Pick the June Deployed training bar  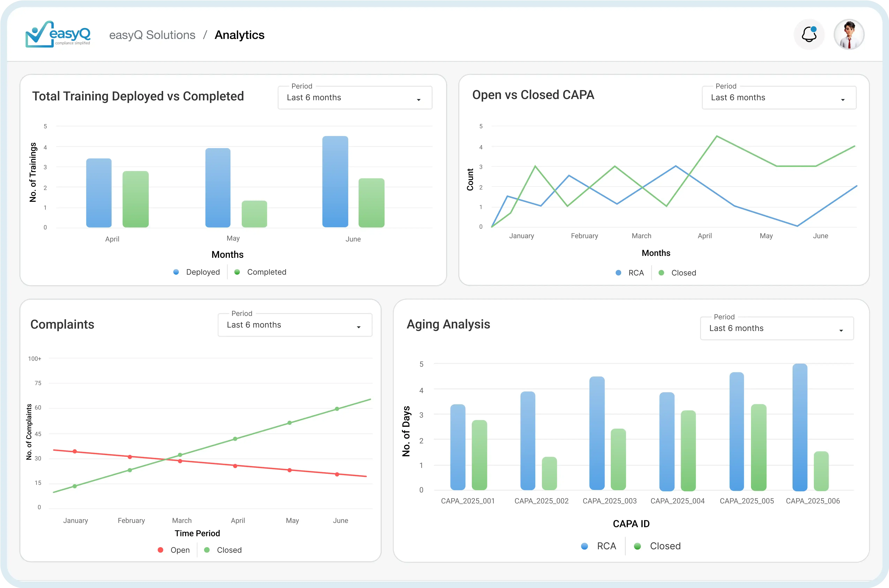pyautogui.click(x=335, y=181)
